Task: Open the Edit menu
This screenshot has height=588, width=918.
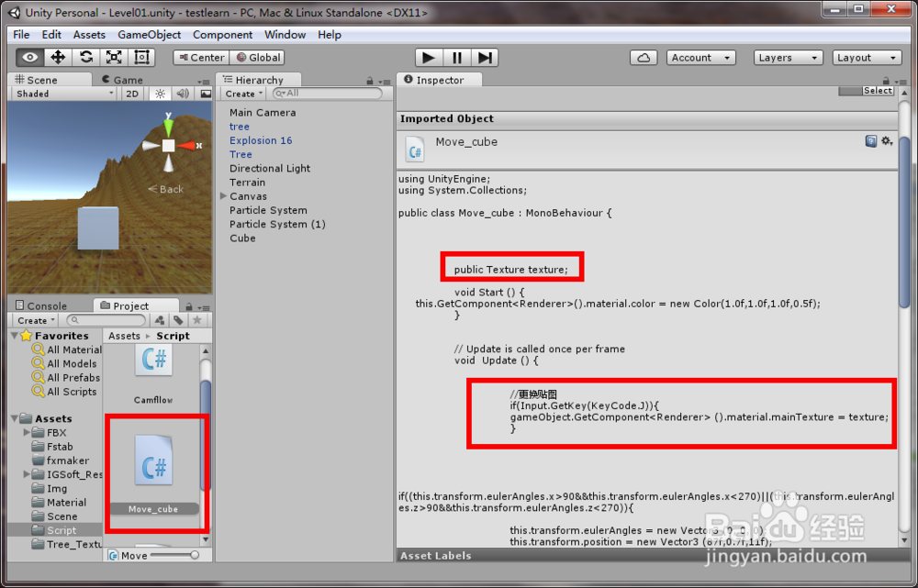Action: coord(51,35)
